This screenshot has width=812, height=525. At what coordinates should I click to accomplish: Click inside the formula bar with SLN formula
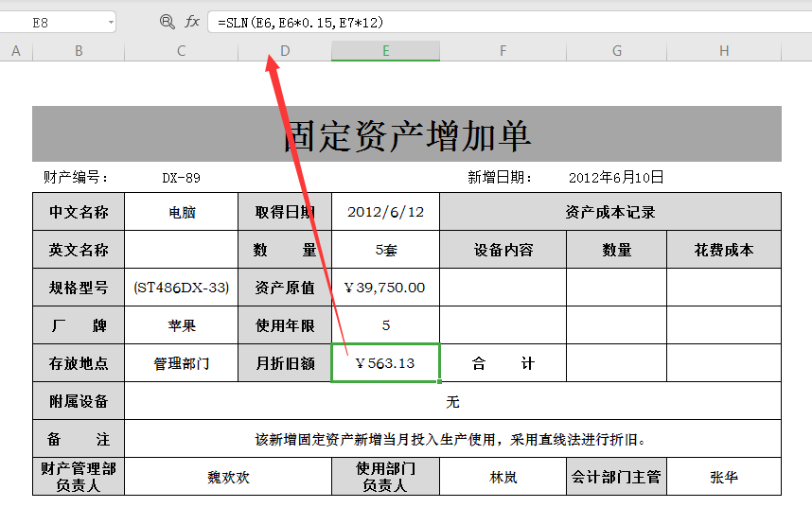[509, 23]
